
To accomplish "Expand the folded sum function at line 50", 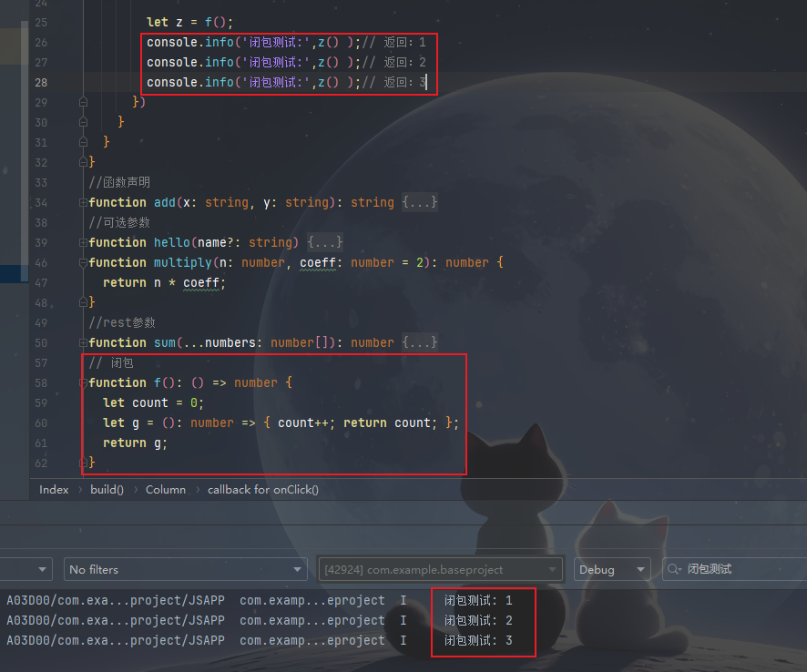I will point(83,342).
